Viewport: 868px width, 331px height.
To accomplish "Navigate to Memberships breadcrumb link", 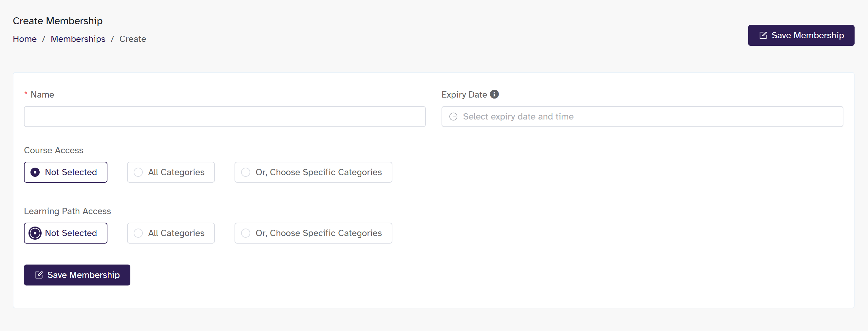I will tap(78, 39).
